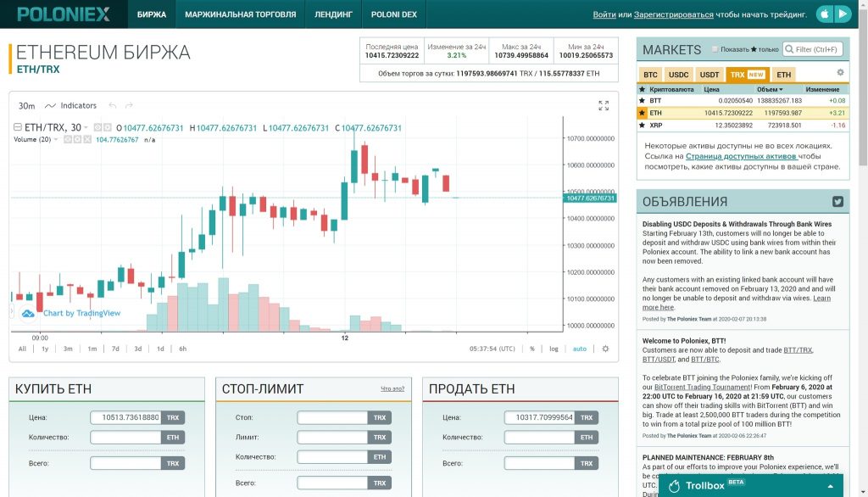
Task: Set chart range to All
Action: [22, 349]
